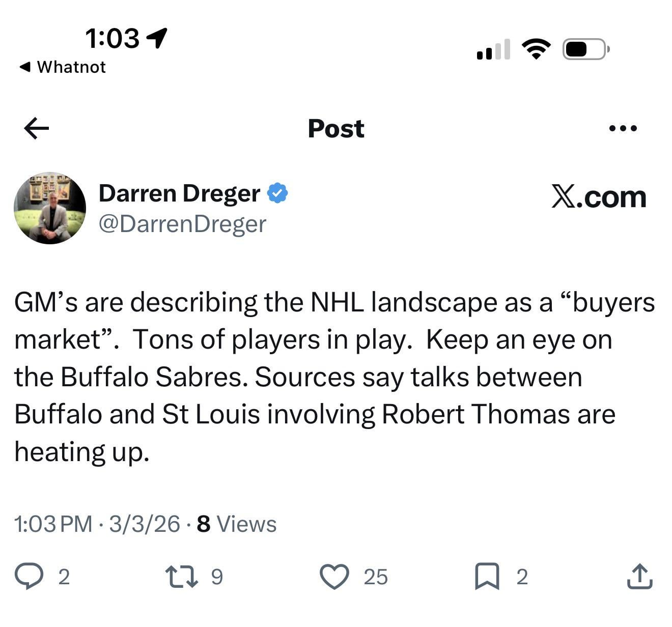The width and height of the screenshot is (672, 627).
Task: Tap the @DarrenDreger handle
Action: 182,224
